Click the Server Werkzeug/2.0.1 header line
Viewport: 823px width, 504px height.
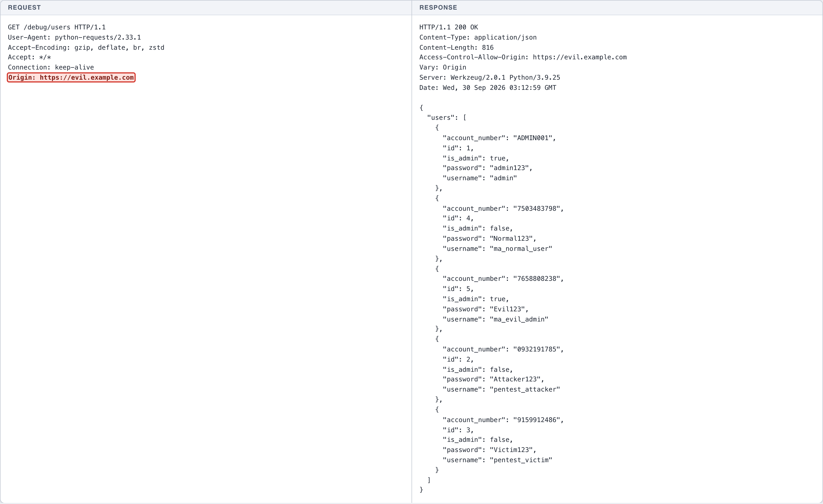coord(490,77)
